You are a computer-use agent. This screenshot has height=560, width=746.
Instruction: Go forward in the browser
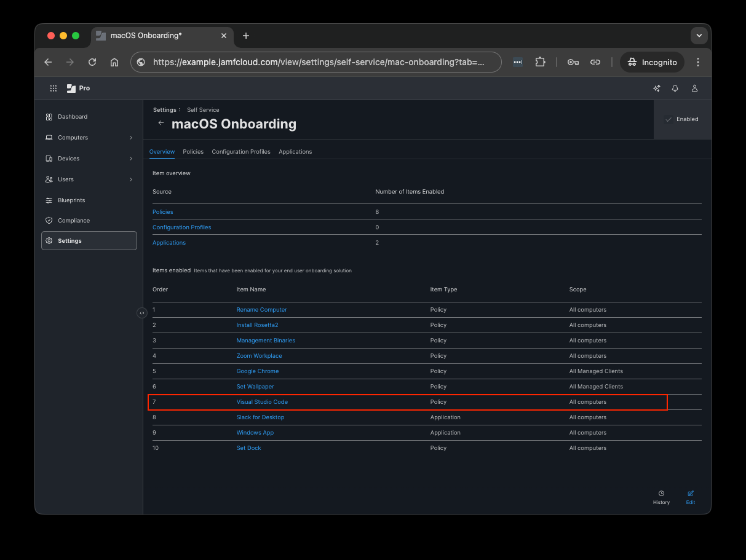pyautogui.click(x=70, y=62)
